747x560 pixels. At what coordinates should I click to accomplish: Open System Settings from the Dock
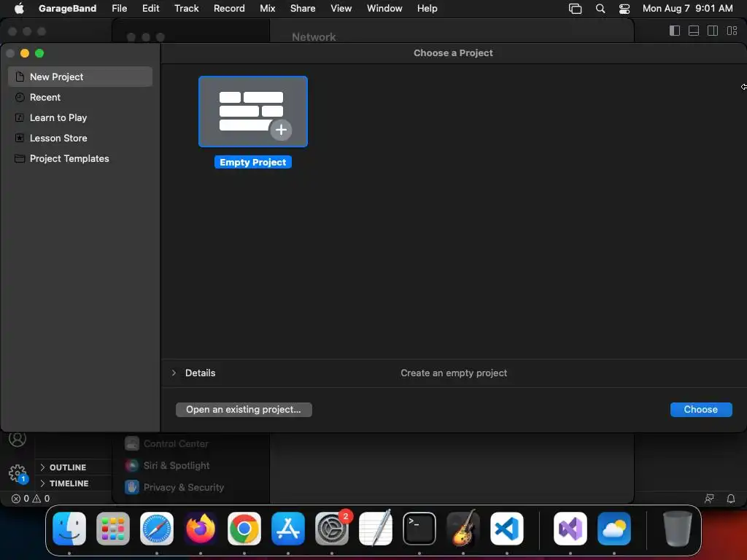(x=332, y=529)
